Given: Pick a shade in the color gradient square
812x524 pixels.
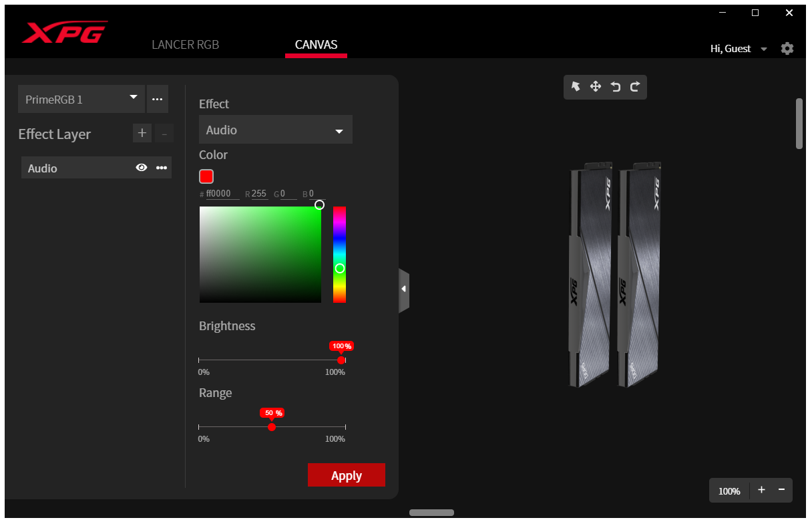Looking at the screenshot, I should tap(260, 255).
